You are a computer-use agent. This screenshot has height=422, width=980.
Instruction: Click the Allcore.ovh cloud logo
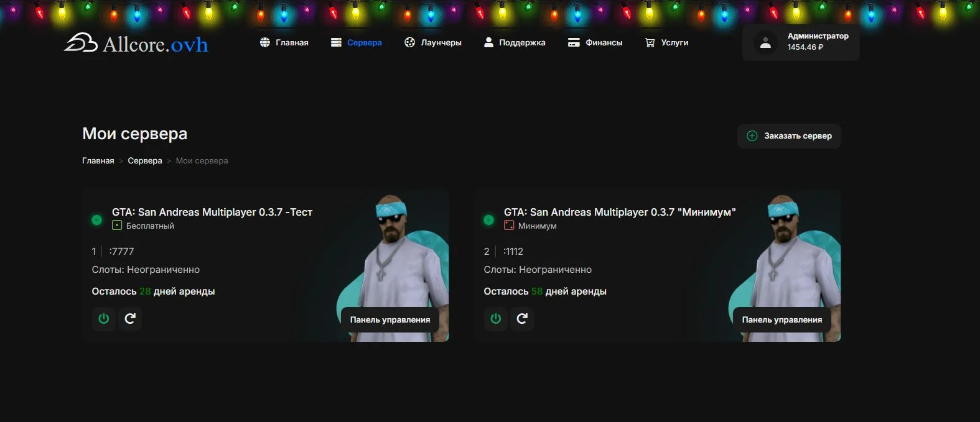tap(81, 43)
